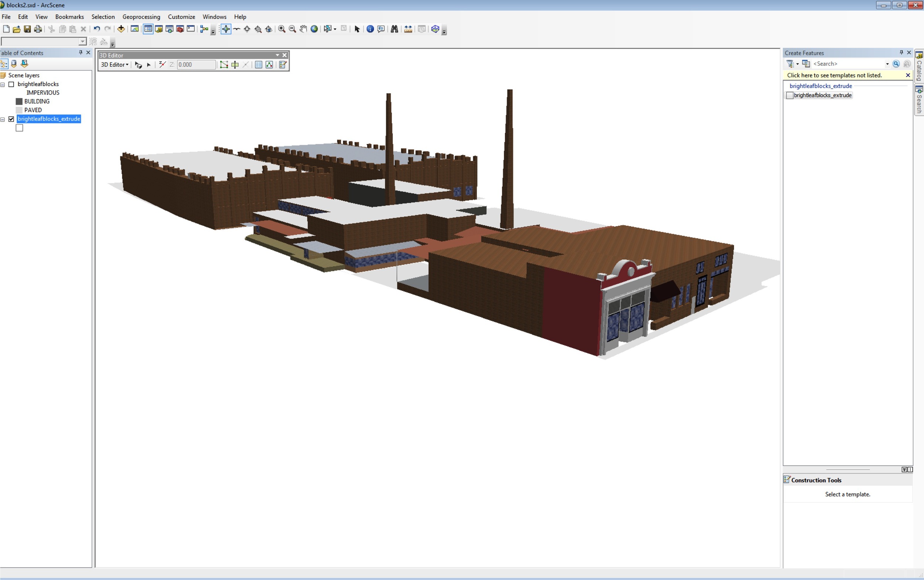Select the Fly tool
The width and height of the screenshot is (924, 580).
click(x=237, y=29)
